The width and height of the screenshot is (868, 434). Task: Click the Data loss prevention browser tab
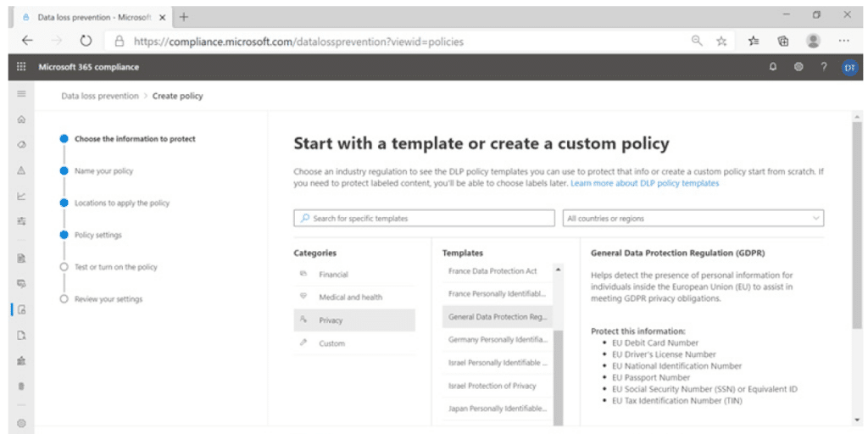point(92,17)
